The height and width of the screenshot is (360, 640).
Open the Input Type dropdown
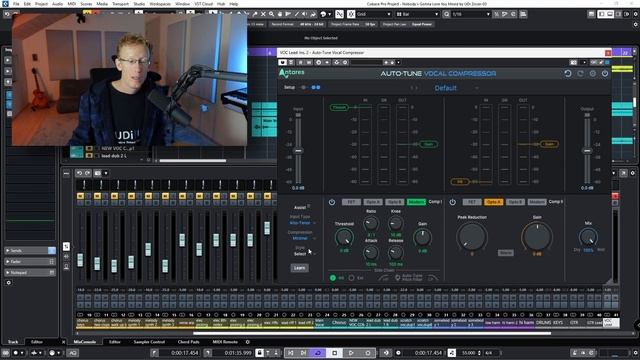(302, 223)
